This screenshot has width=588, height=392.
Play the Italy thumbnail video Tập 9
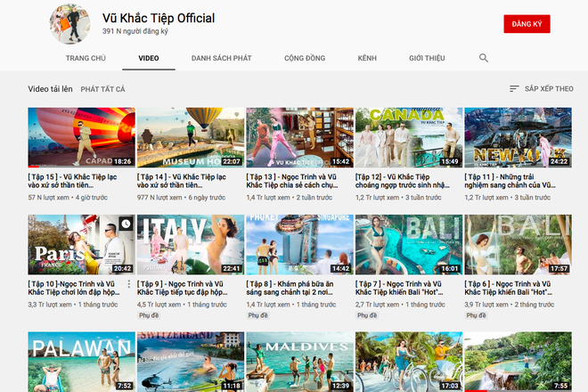(x=190, y=244)
